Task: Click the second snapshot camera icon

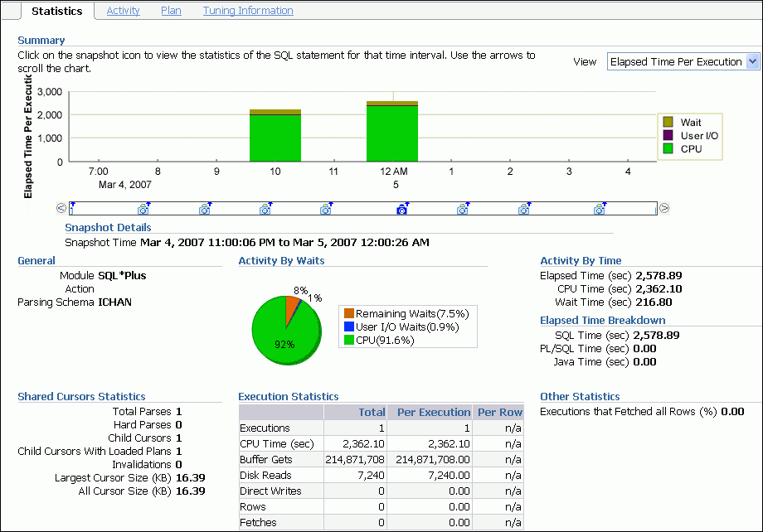Action: point(143,209)
